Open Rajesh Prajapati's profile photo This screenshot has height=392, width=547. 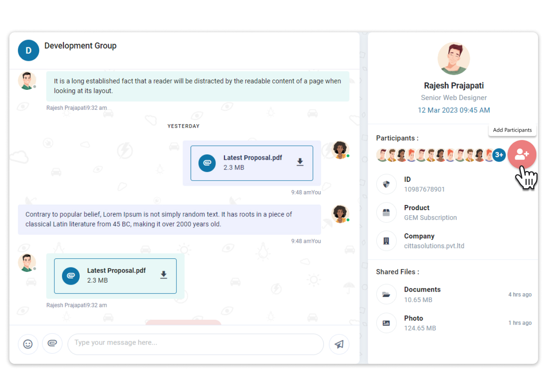click(454, 58)
